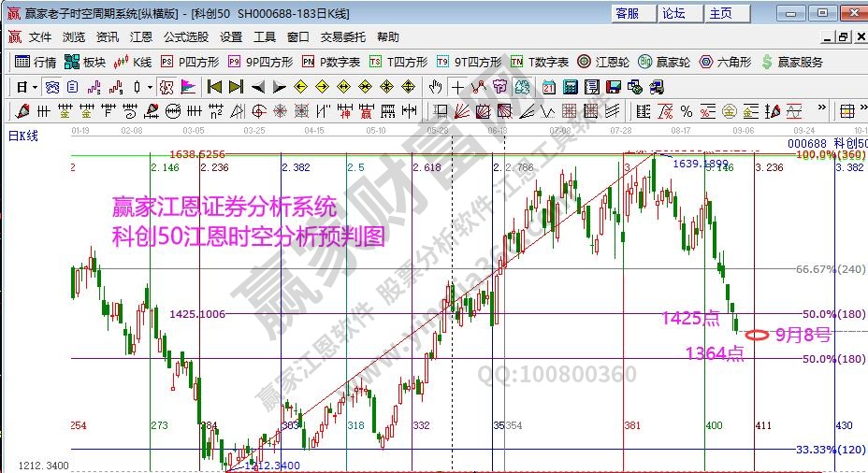The height and width of the screenshot is (473, 868).
Task: Toggle the 行情 quotes table view
Action: coord(36,62)
